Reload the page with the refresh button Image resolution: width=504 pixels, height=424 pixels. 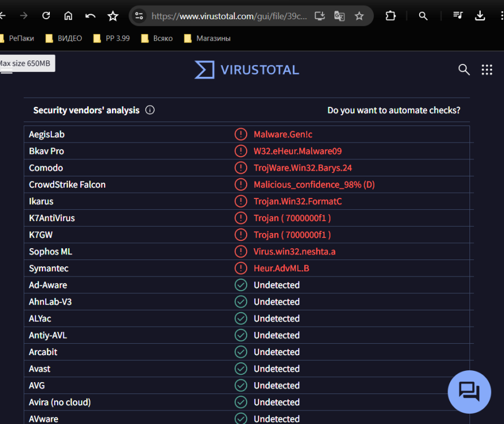pos(46,16)
